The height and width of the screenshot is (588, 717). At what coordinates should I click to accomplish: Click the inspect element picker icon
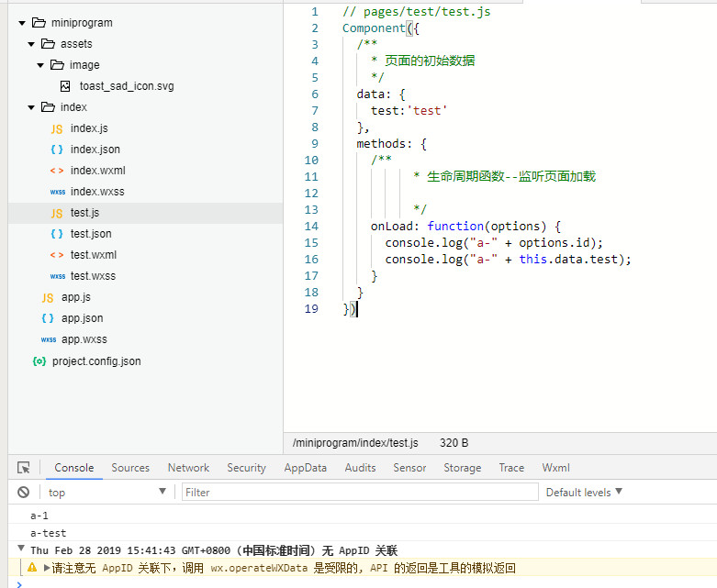[x=24, y=468]
